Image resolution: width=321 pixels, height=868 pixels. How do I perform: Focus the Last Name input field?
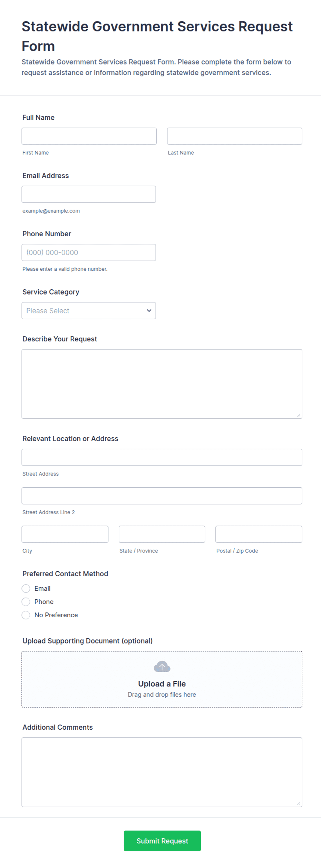[x=235, y=136]
